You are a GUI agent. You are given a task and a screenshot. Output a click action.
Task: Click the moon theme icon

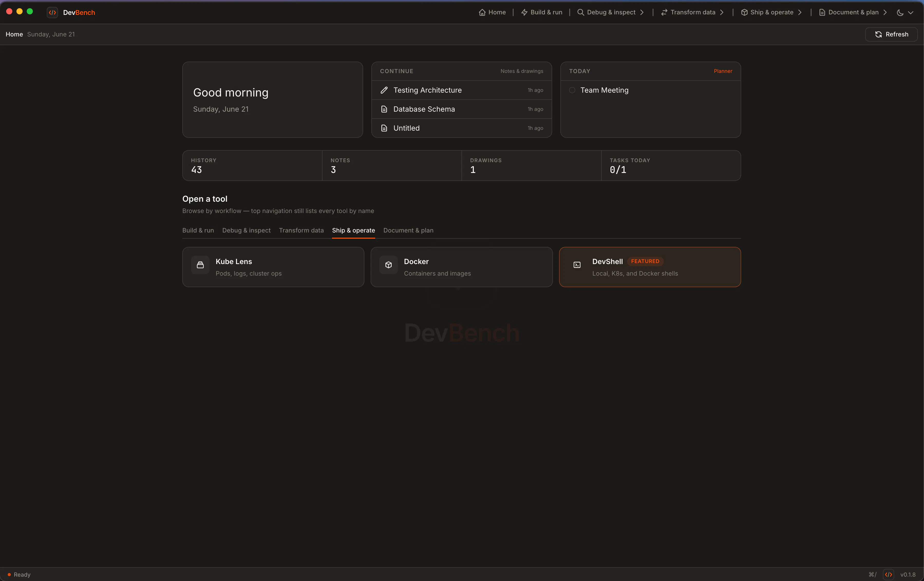tap(900, 12)
